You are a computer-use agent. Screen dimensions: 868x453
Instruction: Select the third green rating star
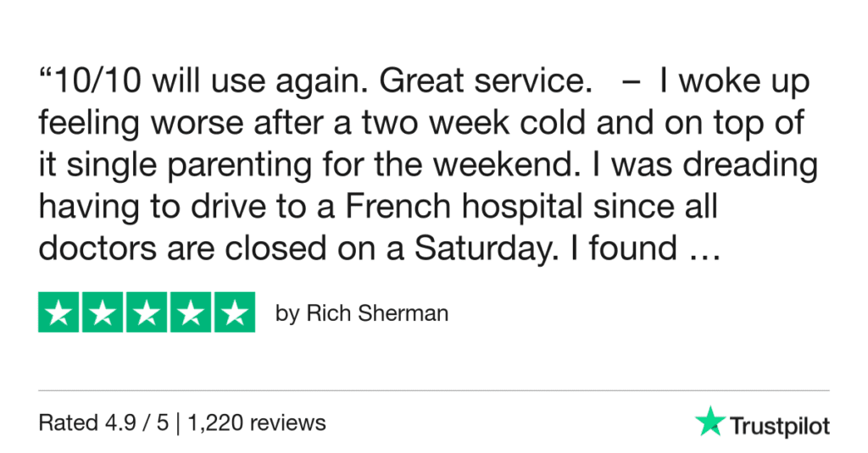[x=147, y=313]
